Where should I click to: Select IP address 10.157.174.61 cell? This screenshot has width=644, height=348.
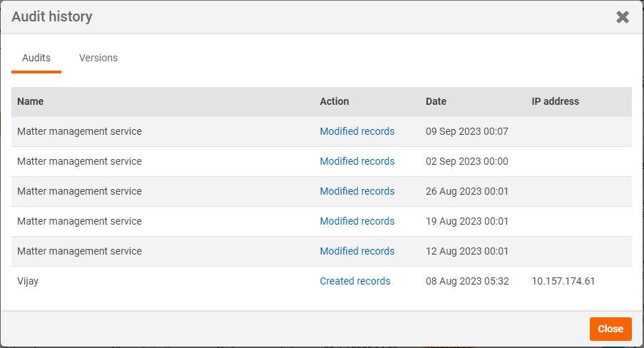pyautogui.click(x=563, y=282)
